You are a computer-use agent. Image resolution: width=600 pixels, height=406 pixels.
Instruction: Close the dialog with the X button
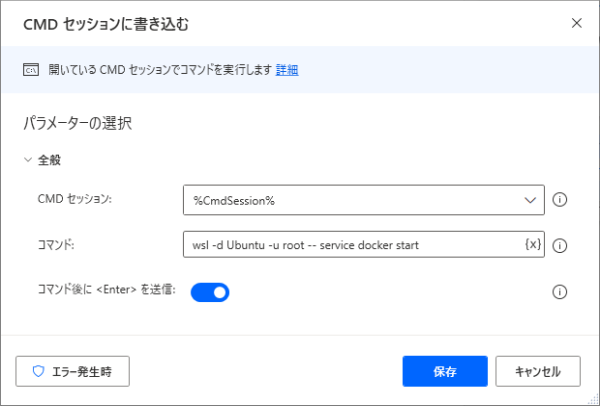click(576, 22)
